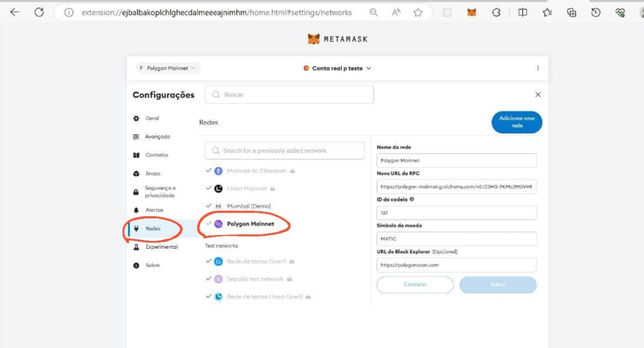Click the Goerli test network G icon
644x348 pixels.
pyautogui.click(x=218, y=261)
